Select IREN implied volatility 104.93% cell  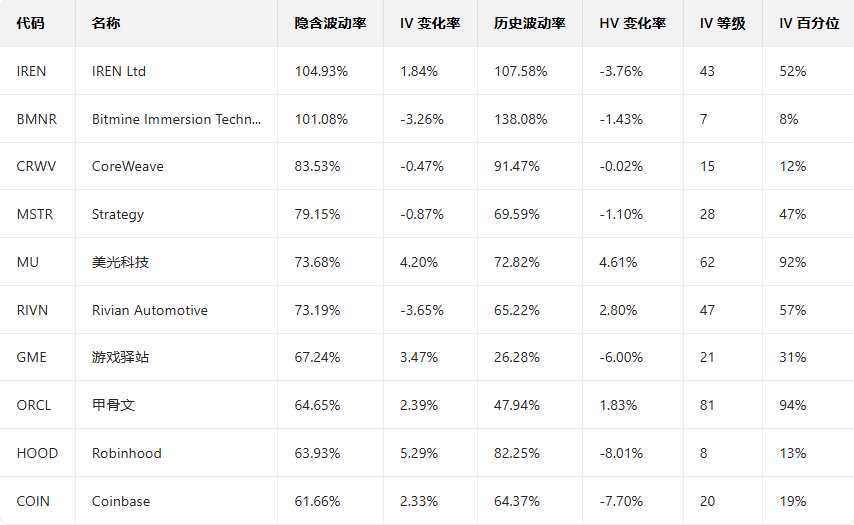[321, 71]
